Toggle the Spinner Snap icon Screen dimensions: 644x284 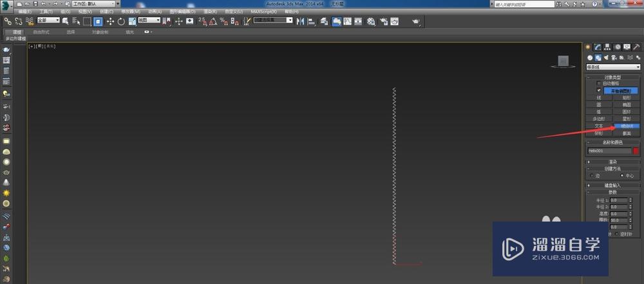(x=234, y=21)
